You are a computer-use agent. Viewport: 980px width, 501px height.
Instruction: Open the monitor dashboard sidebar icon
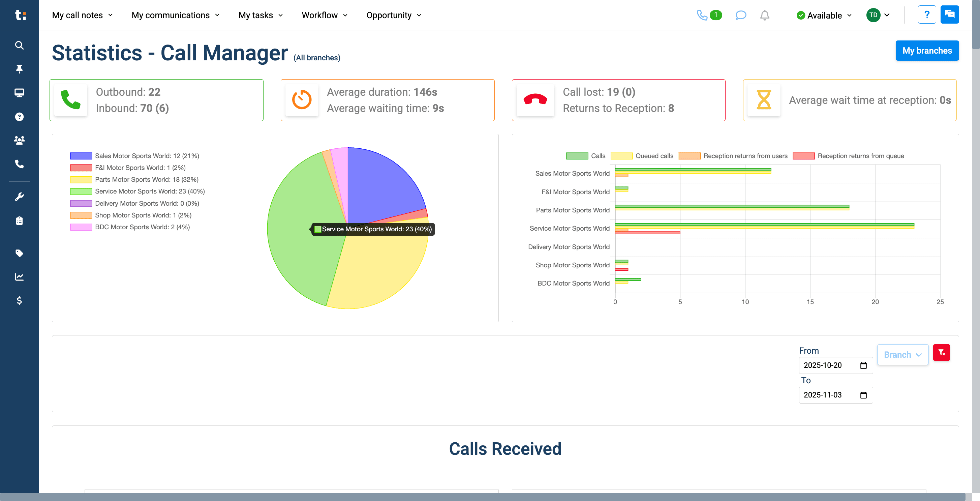pyautogui.click(x=20, y=92)
